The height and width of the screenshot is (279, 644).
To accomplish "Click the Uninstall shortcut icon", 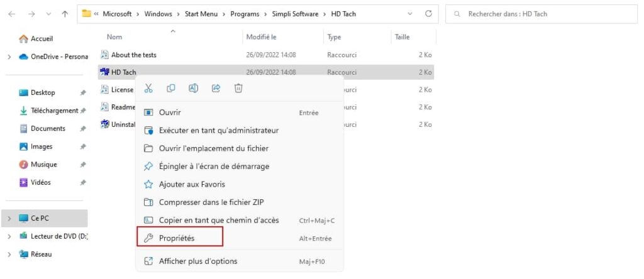I will 104,124.
